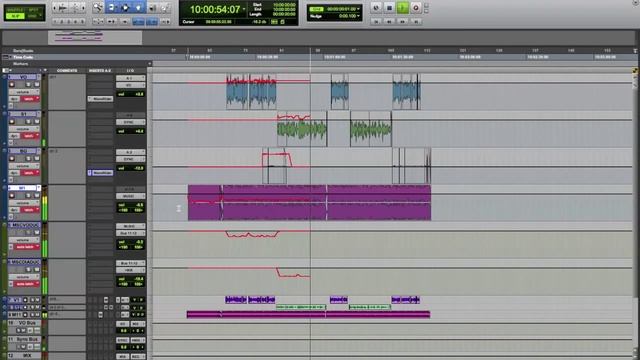640x360 pixels.
Task: Solo the third audio track
Action: tap(28, 158)
